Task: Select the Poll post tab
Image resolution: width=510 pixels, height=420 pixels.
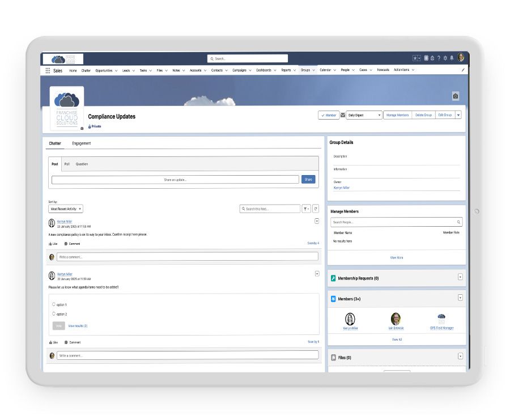Action: click(x=67, y=164)
